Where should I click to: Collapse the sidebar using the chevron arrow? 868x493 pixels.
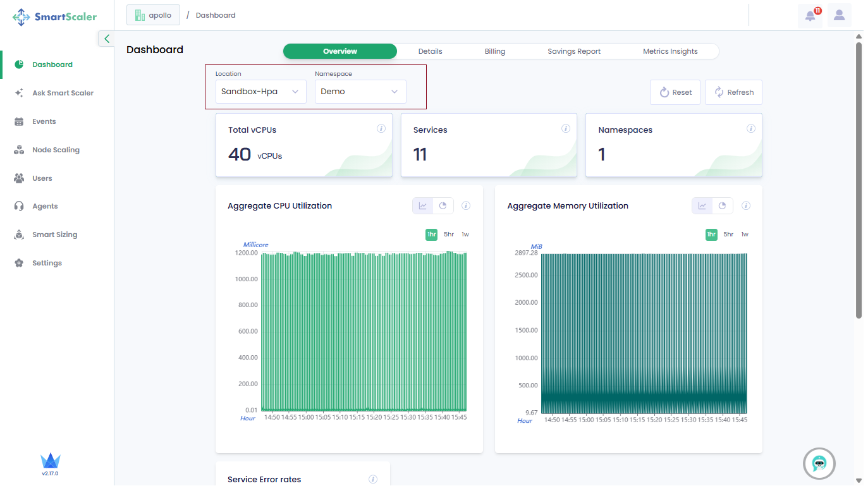107,39
